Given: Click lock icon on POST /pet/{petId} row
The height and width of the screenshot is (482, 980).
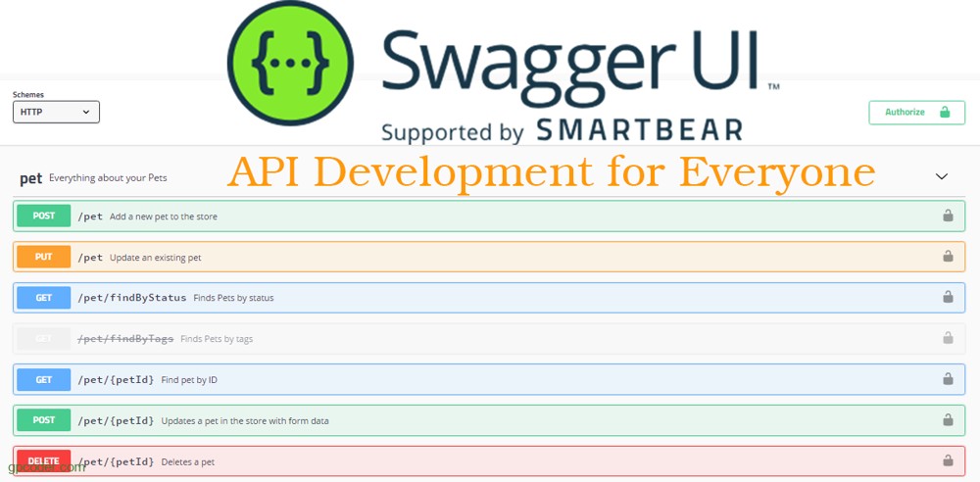Looking at the screenshot, I should click(948, 420).
